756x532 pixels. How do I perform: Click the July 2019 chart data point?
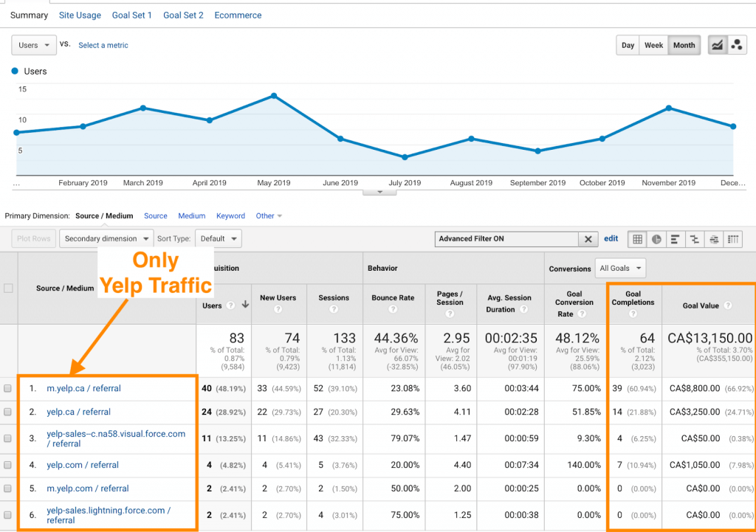click(x=405, y=157)
